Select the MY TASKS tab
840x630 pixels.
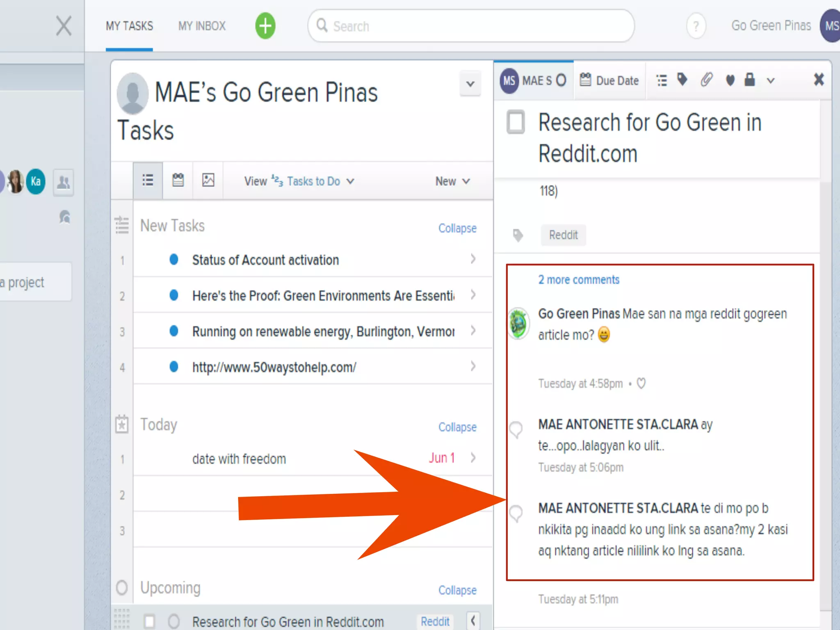point(129,26)
